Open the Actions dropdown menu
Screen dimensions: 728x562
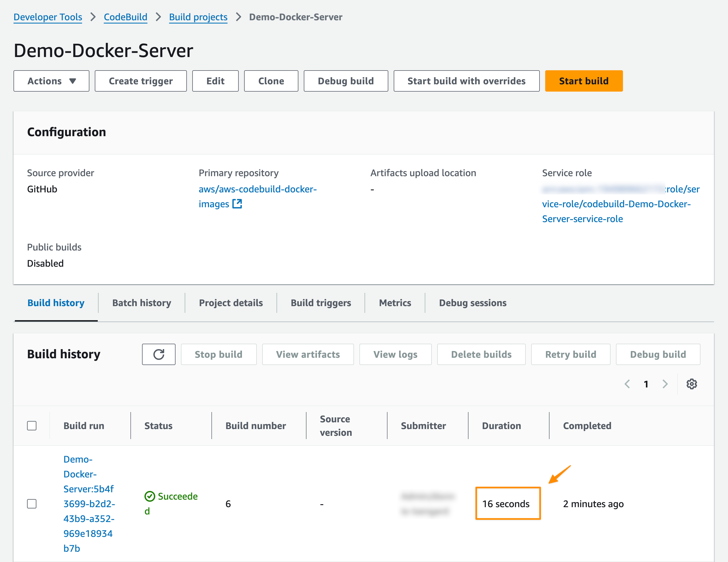pyautogui.click(x=51, y=81)
